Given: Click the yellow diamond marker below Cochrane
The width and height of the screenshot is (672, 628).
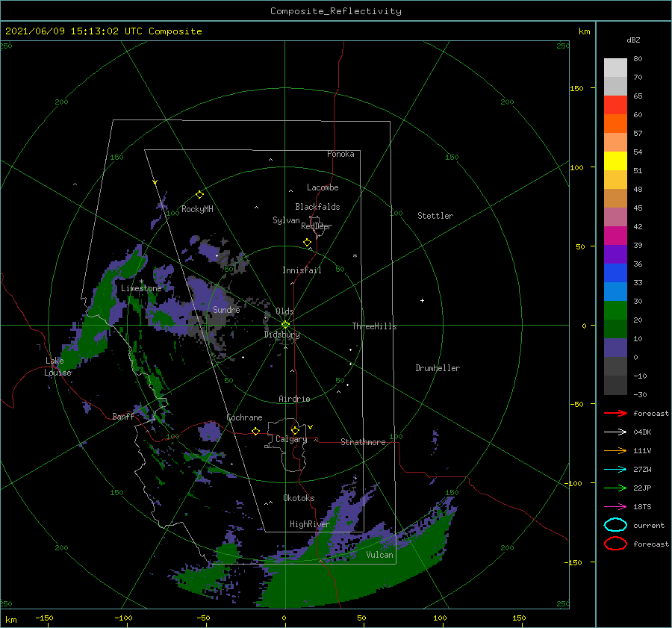Looking at the screenshot, I should (x=256, y=431).
